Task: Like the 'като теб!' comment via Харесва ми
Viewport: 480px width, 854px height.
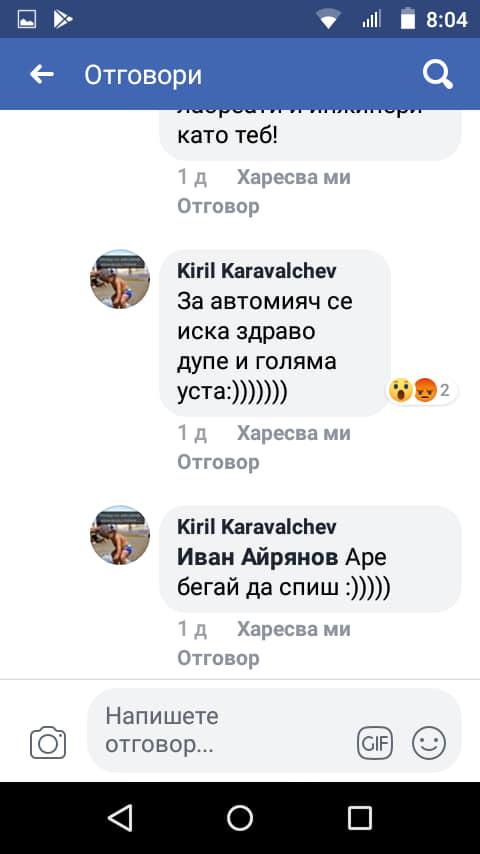Action: tap(294, 177)
